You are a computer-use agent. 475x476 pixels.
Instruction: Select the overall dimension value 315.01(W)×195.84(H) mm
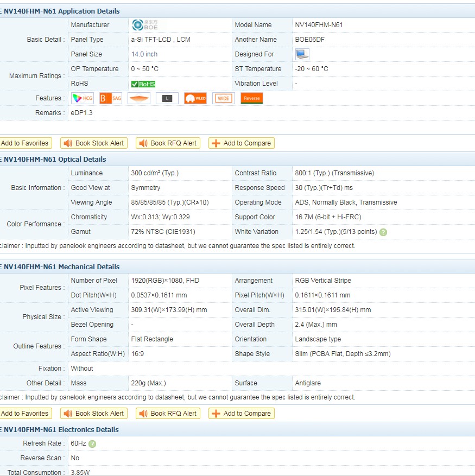pos(333,310)
